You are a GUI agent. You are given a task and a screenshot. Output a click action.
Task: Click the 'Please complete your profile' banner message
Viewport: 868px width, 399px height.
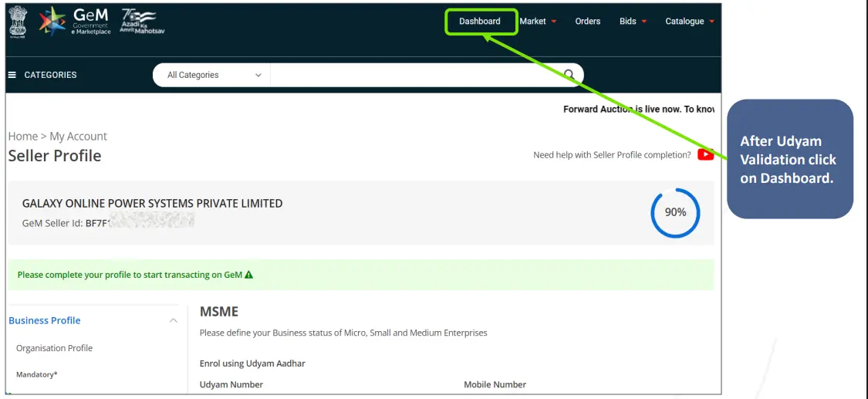click(130, 275)
